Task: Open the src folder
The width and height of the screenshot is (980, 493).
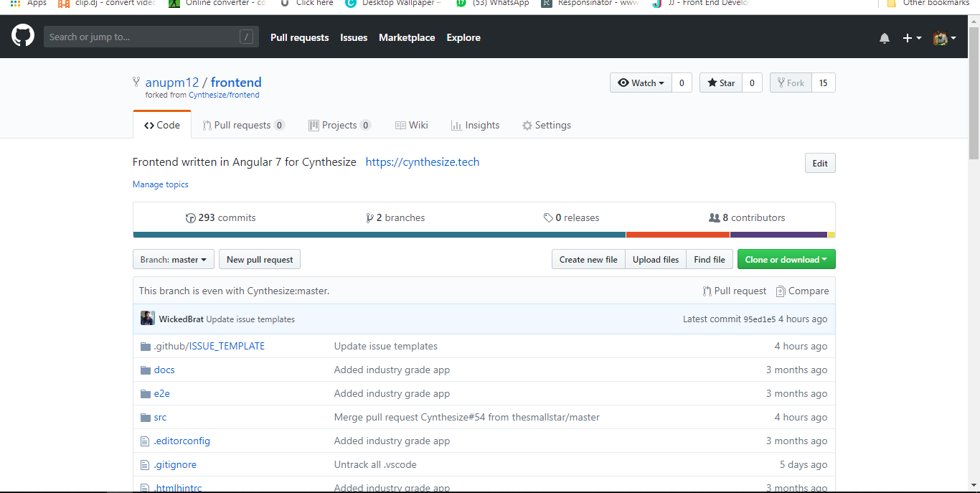Action: click(x=160, y=417)
